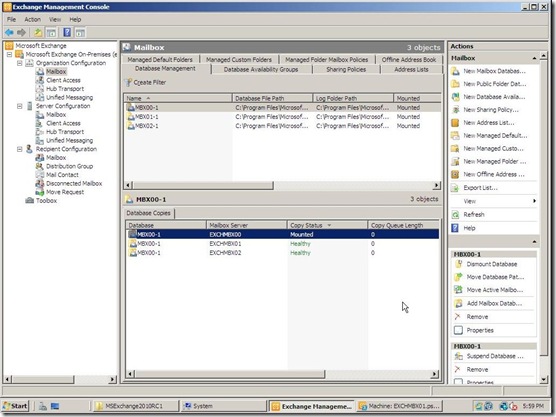Click the Forward arrow toolbar icon
This screenshot has width=556, height=417.
tap(21, 33)
